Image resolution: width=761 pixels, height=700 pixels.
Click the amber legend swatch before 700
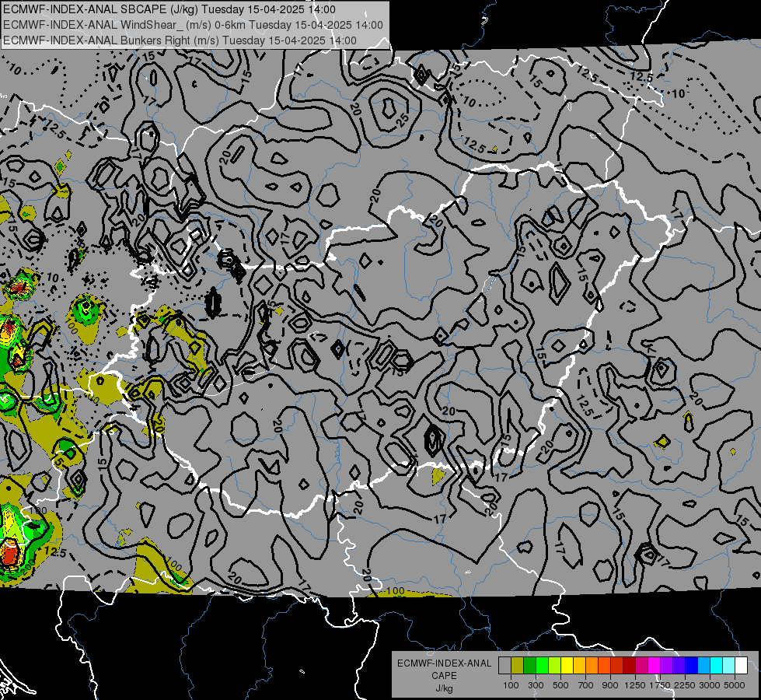(579, 665)
